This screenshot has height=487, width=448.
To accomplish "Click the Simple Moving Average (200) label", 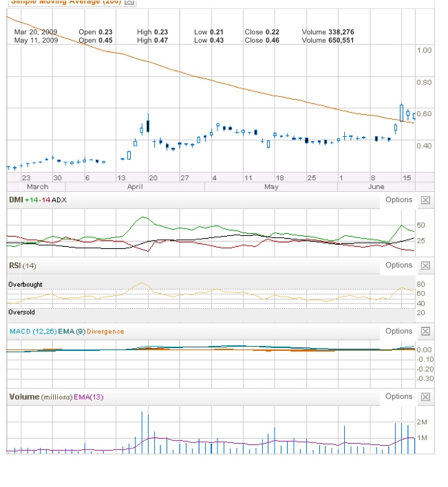I will coord(65,2).
